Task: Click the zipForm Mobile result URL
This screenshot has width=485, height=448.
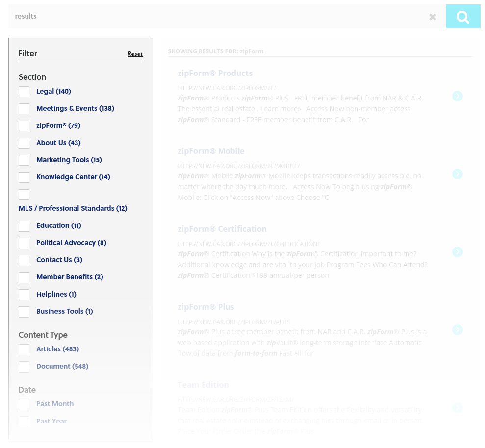Action: point(238,166)
